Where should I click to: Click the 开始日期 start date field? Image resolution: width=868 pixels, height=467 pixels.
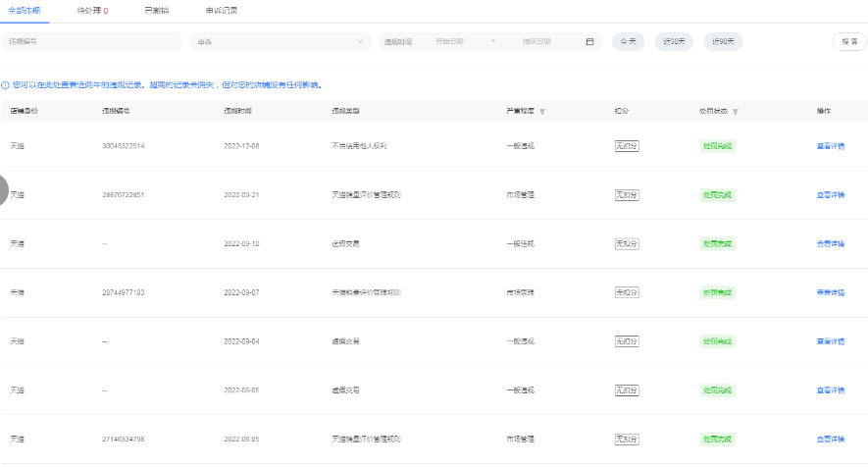(x=449, y=41)
